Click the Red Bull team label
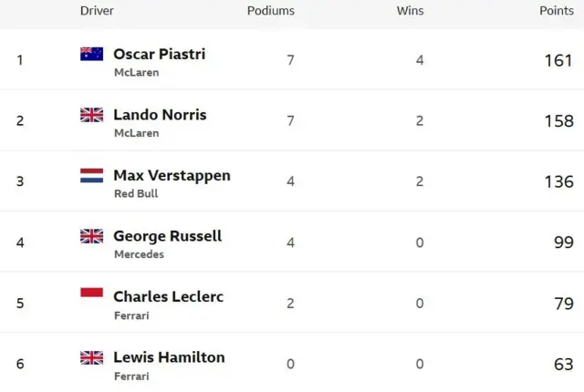This screenshot has width=584, height=392. point(136,194)
